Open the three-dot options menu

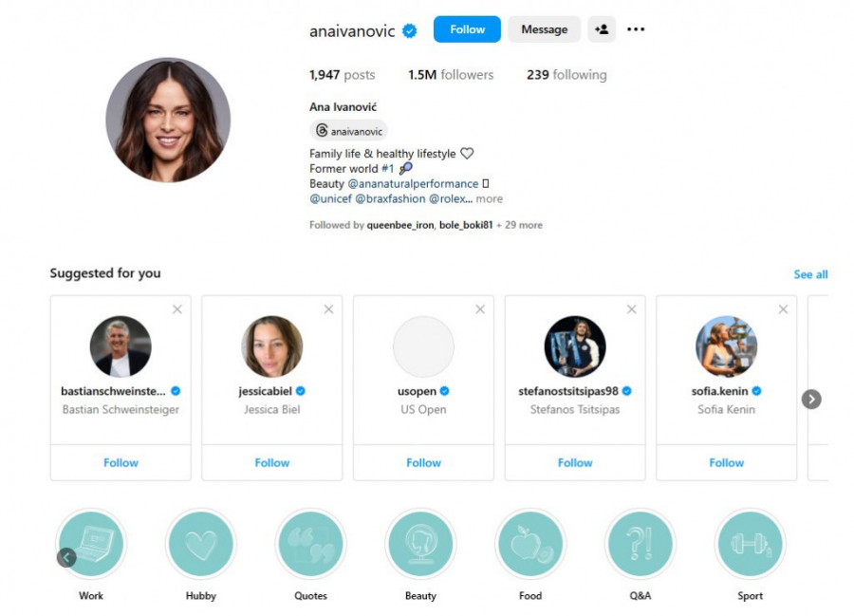636,29
